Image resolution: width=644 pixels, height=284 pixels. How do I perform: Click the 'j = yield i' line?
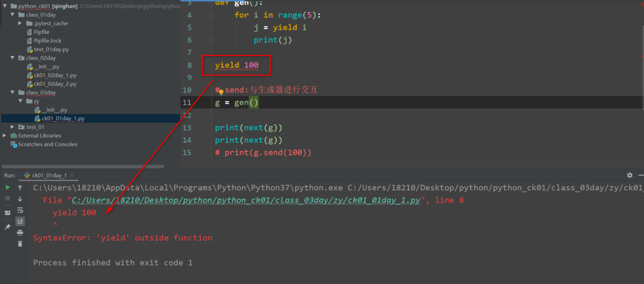pyautogui.click(x=280, y=27)
